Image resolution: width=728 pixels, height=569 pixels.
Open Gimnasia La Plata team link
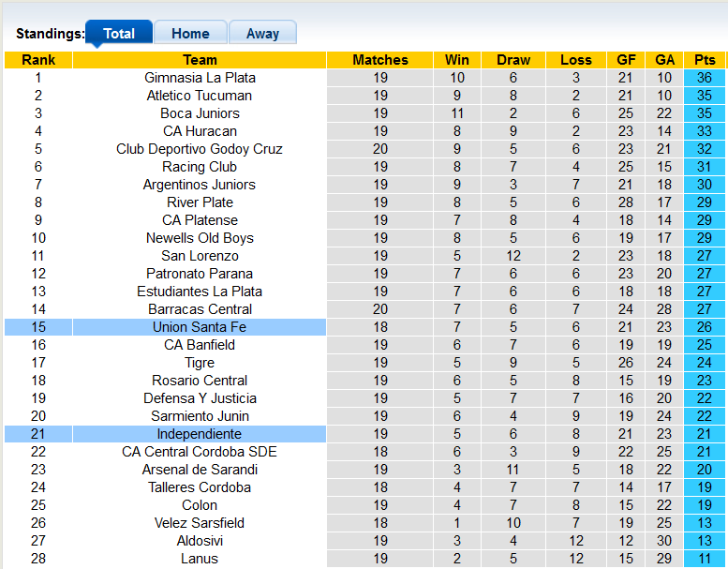coord(200,78)
